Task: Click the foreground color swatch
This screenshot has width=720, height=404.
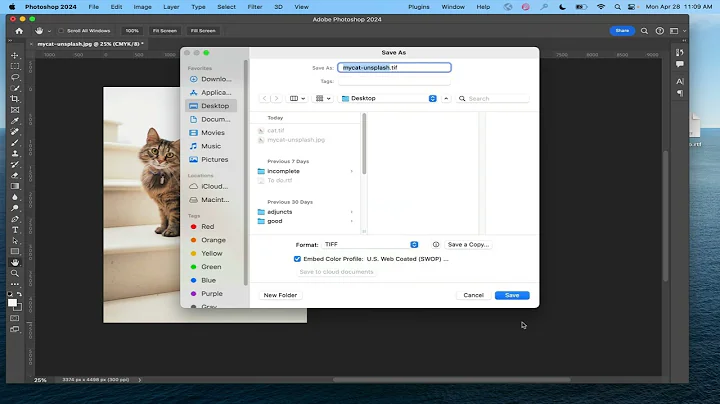Action: point(12,303)
